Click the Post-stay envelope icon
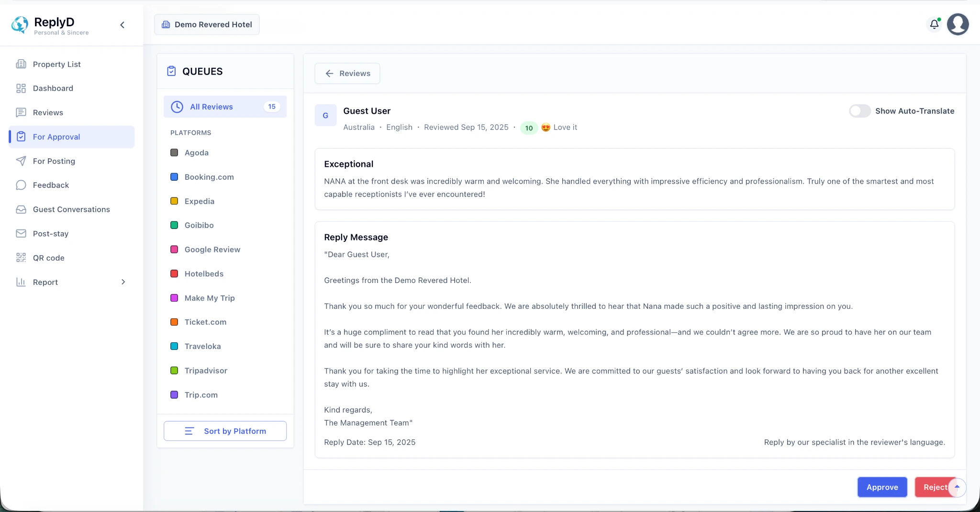This screenshot has height=512, width=980. (21, 234)
